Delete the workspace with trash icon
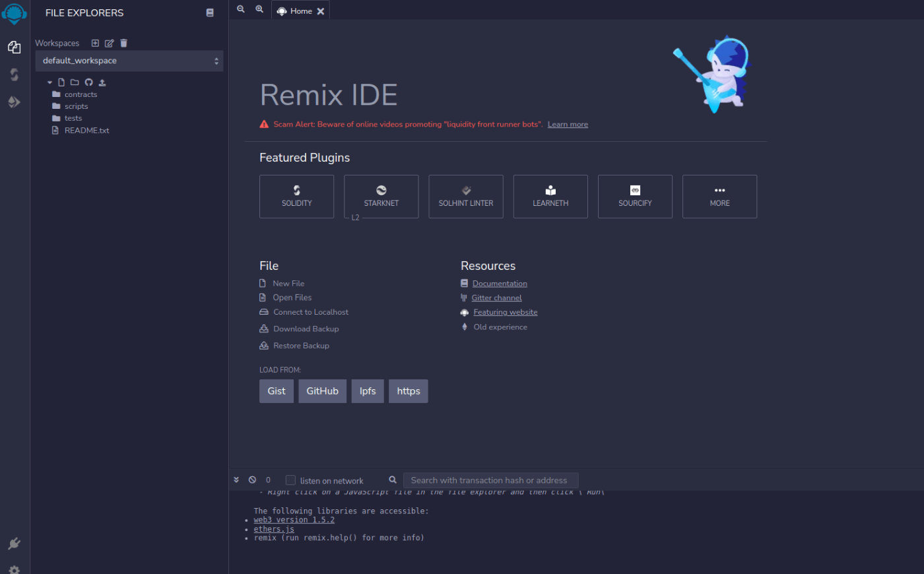The image size is (924, 574). [123, 43]
